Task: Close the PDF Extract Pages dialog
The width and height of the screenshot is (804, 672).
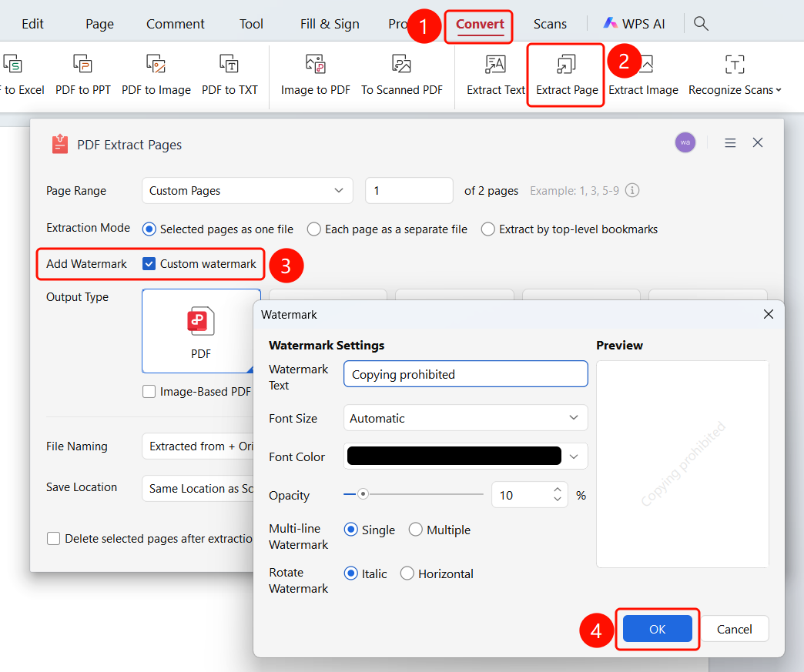Action: tap(758, 142)
